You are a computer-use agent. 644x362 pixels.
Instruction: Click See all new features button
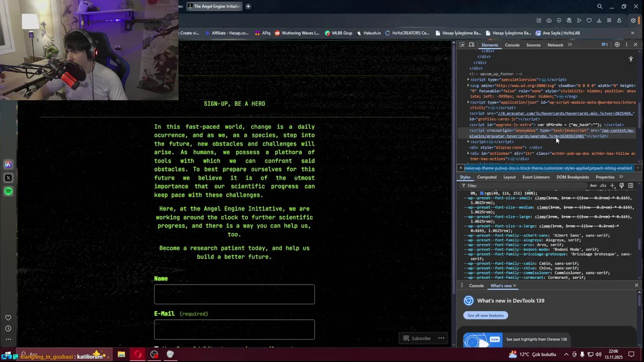(486, 315)
